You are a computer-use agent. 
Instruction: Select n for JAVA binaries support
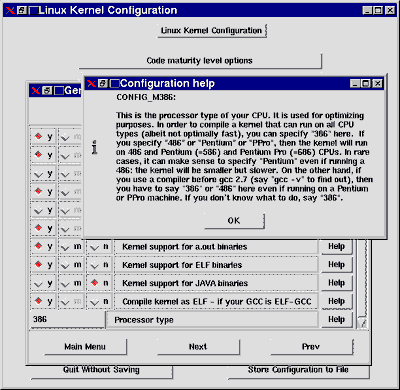[99, 283]
